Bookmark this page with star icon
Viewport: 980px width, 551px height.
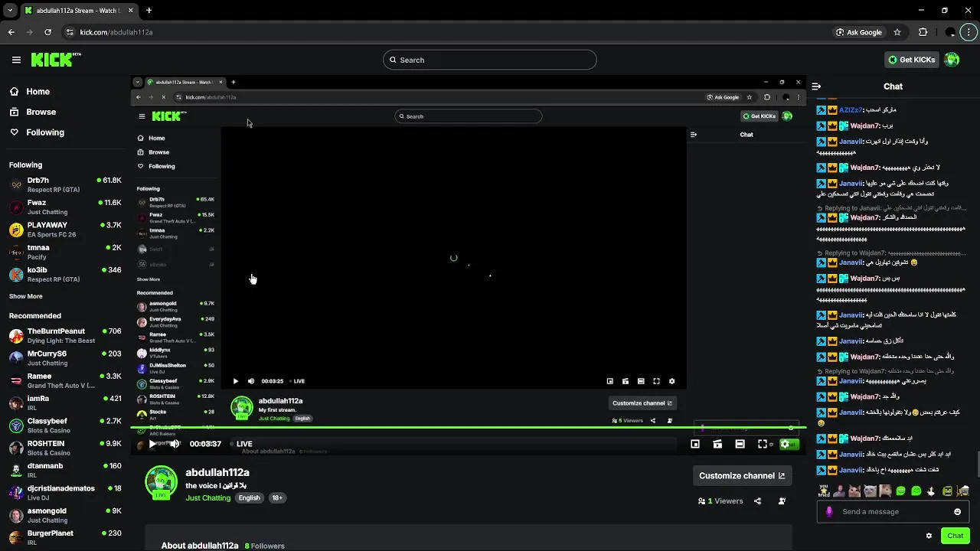tap(897, 32)
